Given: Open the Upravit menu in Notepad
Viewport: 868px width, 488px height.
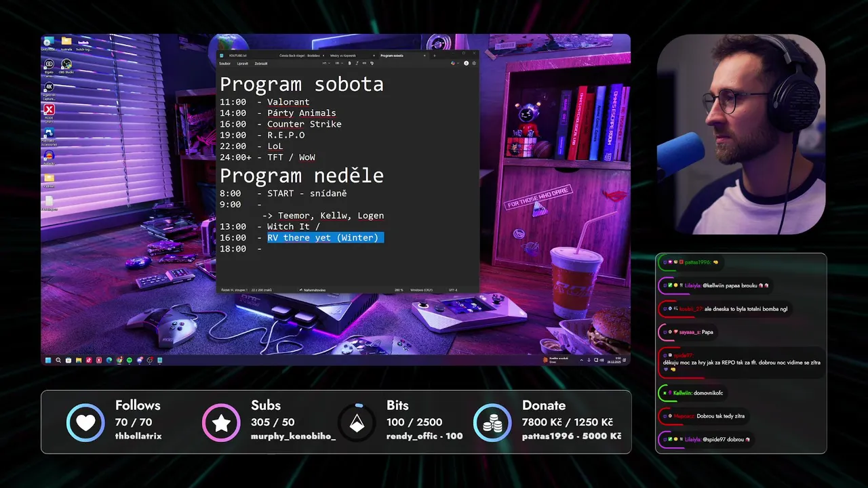Looking at the screenshot, I should click(243, 63).
